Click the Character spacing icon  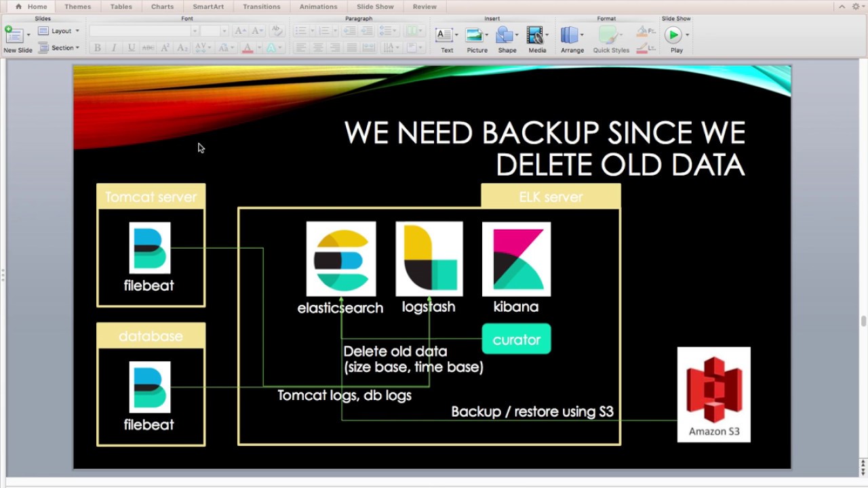[x=201, y=47]
